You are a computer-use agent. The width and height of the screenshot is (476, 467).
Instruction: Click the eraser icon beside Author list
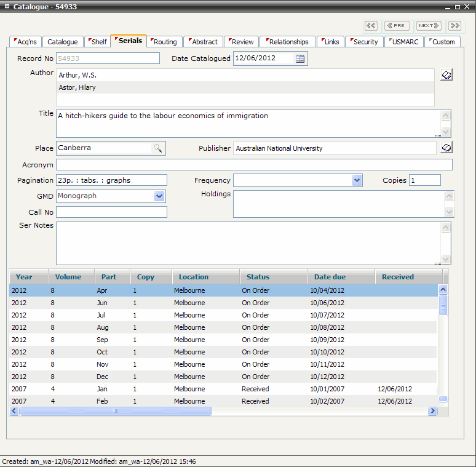coord(446,75)
